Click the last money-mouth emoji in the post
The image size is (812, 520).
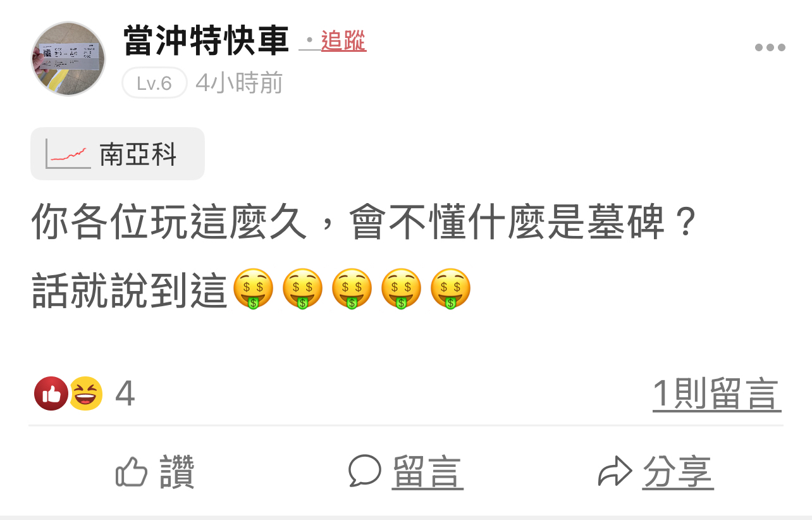450,289
